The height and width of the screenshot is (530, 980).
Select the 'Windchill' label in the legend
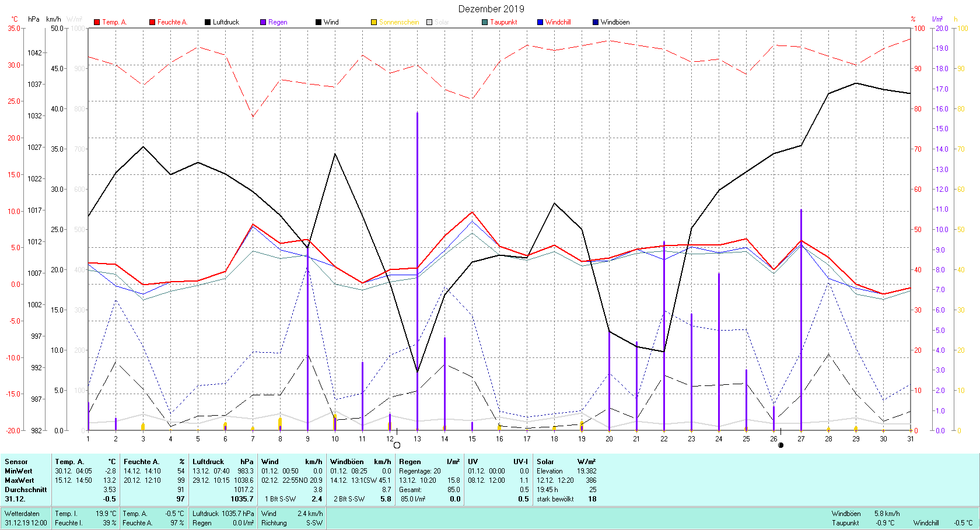pos(558,22)
